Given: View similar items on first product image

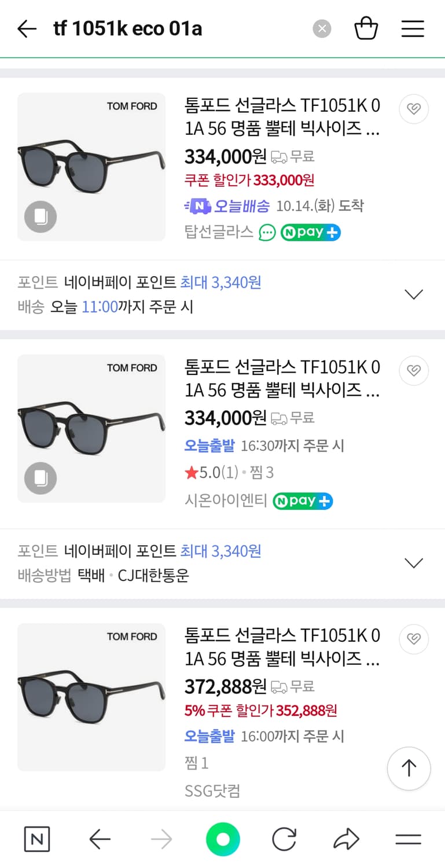Looking at the screenshot, I should coord(41,217).
